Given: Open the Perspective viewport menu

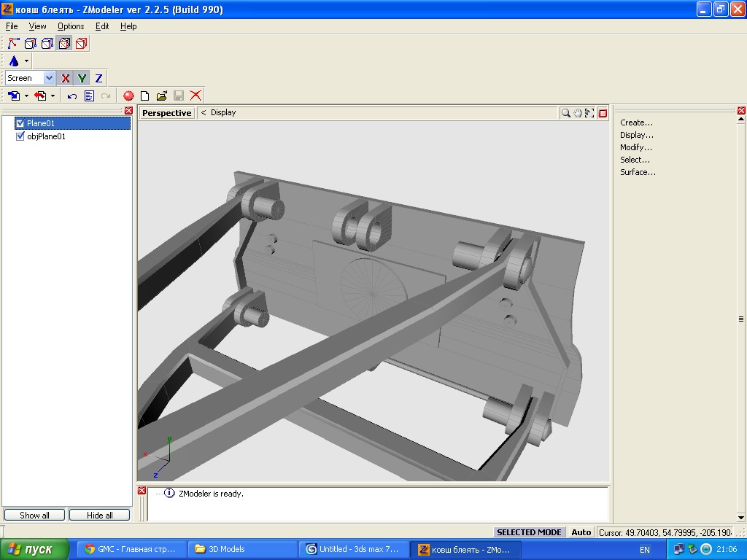Looking at the screenshot, I should 166,113.
